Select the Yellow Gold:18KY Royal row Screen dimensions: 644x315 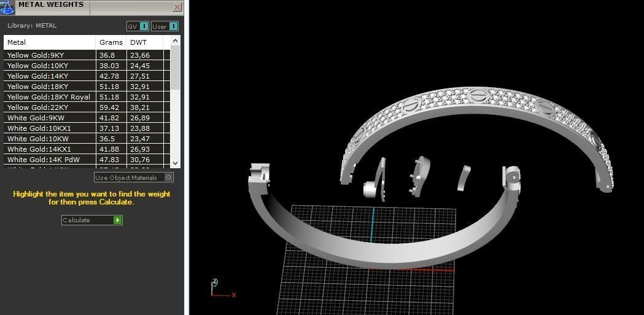coord(87,97)
